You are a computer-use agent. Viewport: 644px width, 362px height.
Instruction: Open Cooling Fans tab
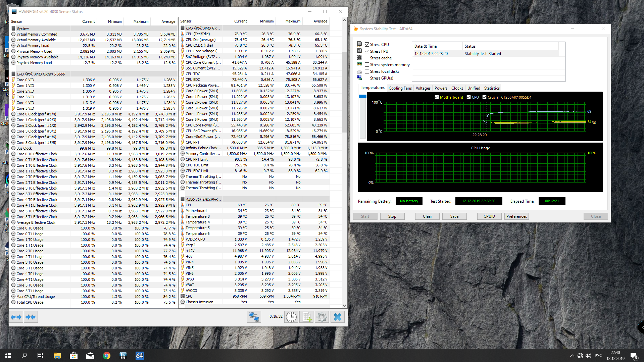point(400,88)
